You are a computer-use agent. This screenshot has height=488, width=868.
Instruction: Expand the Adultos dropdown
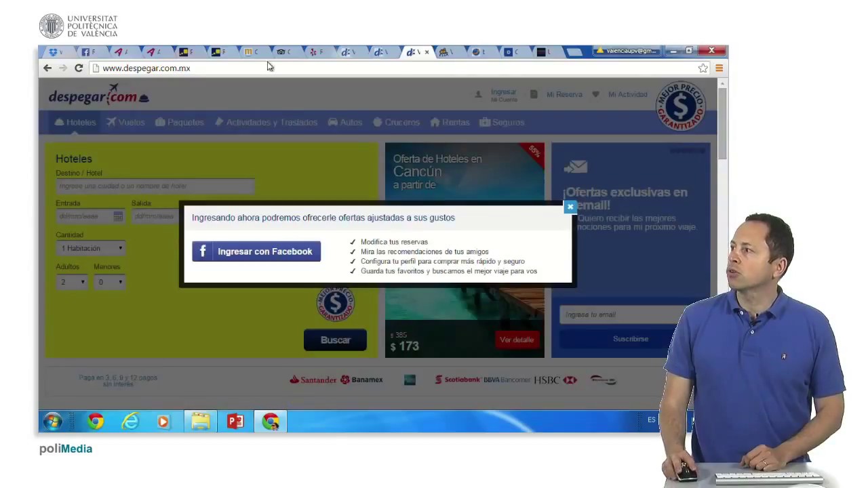tap(71, 282)
